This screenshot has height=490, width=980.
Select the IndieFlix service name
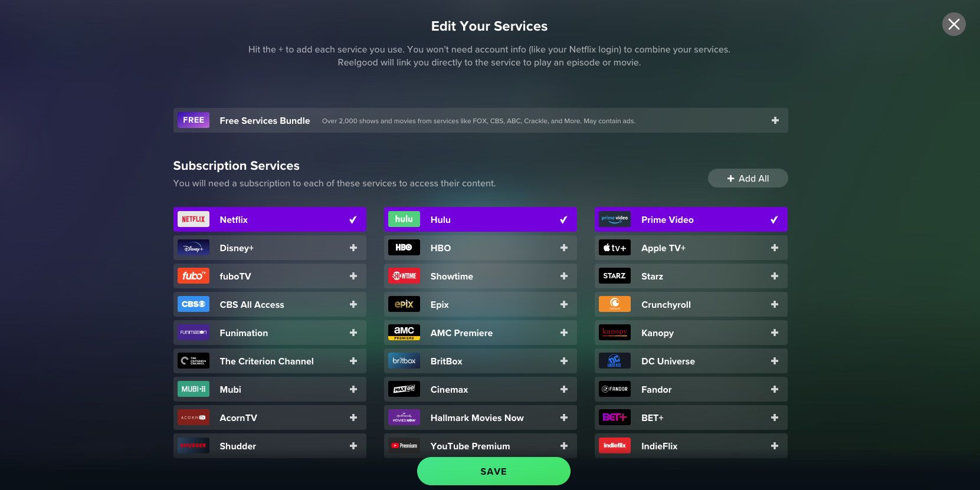click(x=660, y=446)
